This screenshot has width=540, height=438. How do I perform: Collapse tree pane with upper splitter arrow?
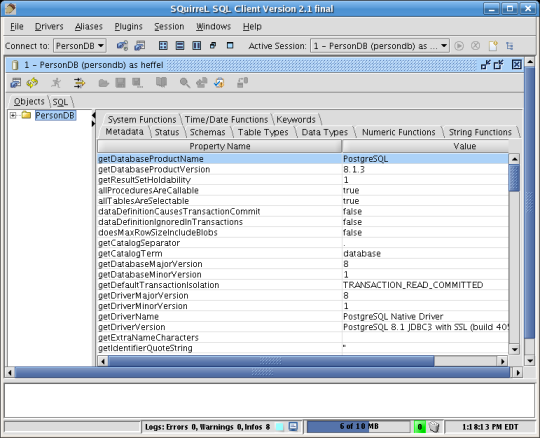click(x=93, y=115)
